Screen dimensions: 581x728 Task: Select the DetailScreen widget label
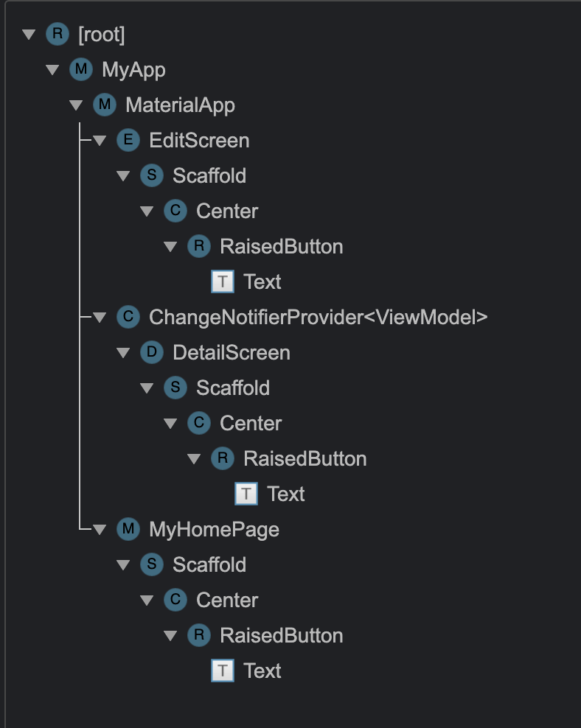[x=231, y=352]
